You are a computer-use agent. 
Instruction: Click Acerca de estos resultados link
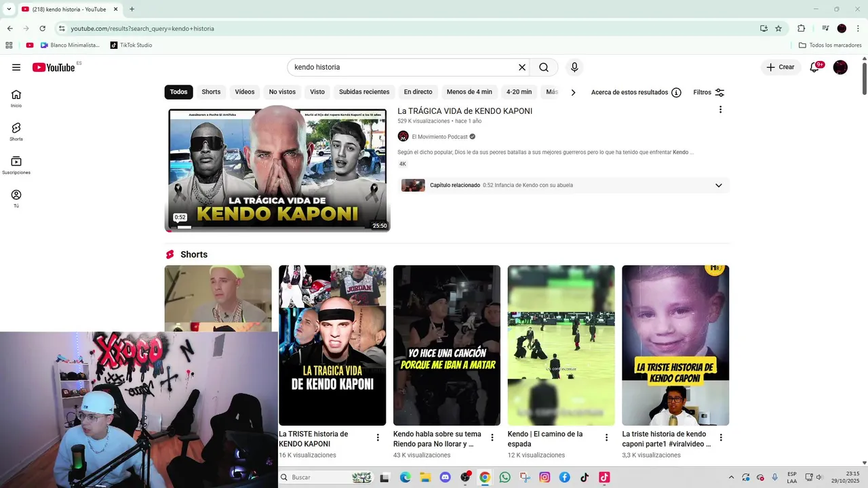click(629, 92)
